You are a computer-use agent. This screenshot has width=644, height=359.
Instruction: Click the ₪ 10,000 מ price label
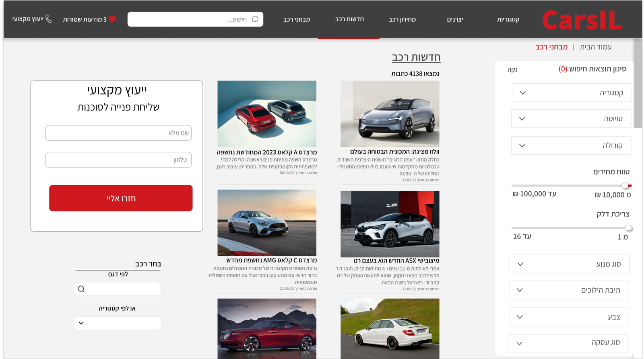[613, 195]
